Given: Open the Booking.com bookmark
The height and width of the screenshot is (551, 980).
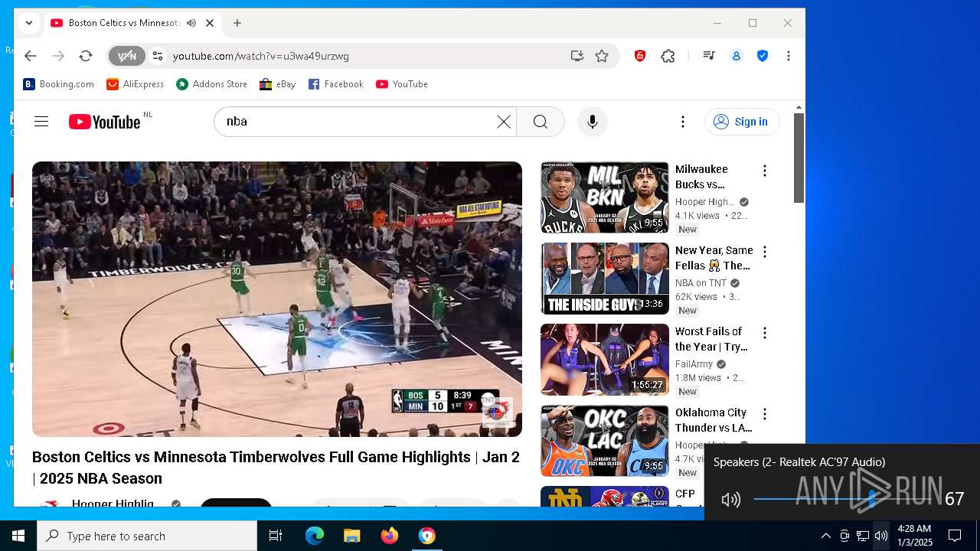Looking at the screenshot, I should pos(58,84).
